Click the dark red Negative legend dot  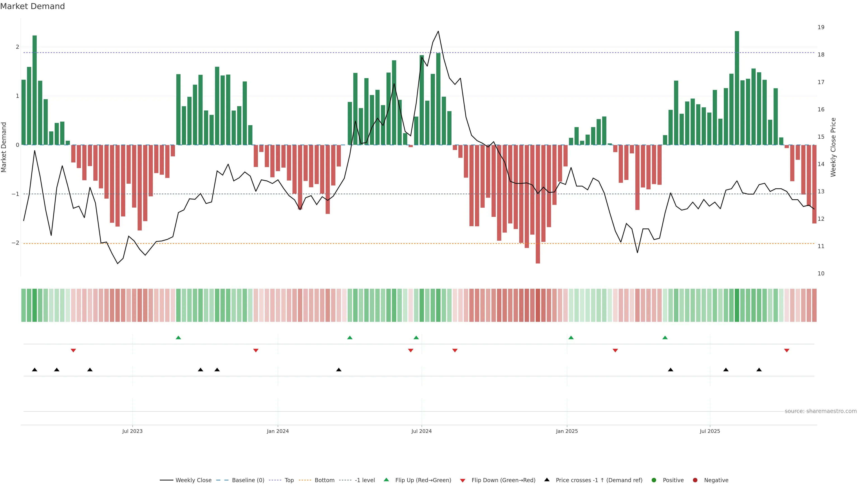pyautogui.click(x=695, y=480)
